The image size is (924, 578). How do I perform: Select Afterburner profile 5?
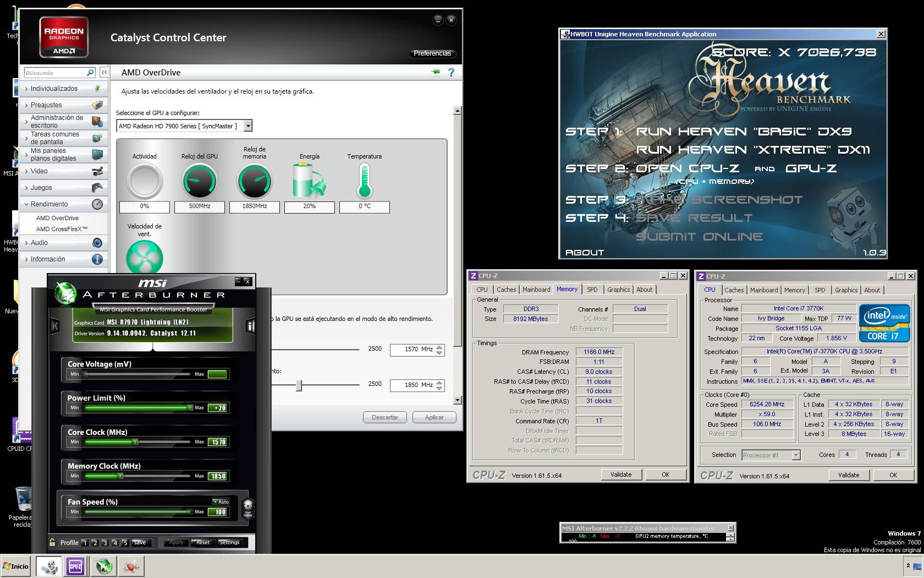(125, 543)
